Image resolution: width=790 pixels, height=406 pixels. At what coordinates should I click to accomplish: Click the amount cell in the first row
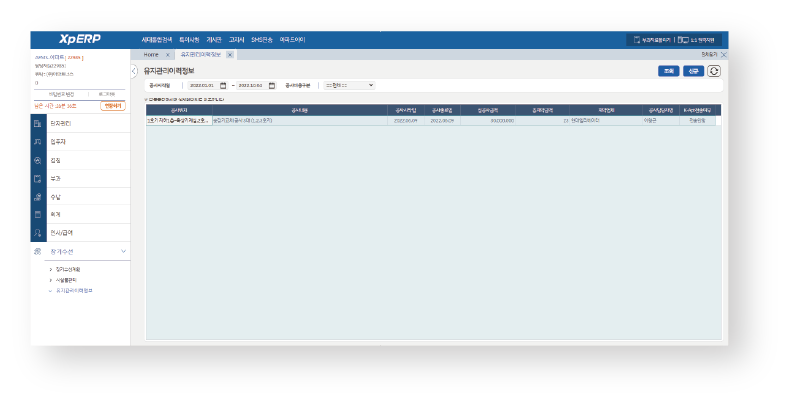(488, 121)
